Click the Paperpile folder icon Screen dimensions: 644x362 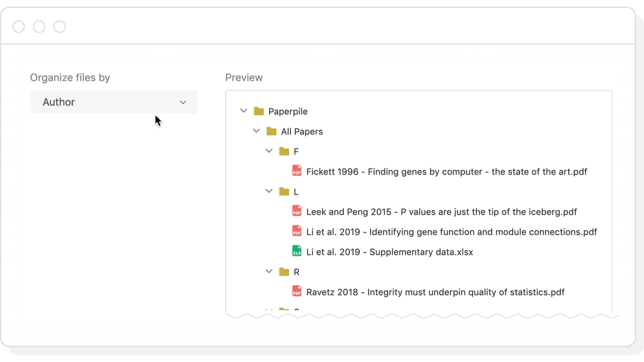[x=259, y=111]
